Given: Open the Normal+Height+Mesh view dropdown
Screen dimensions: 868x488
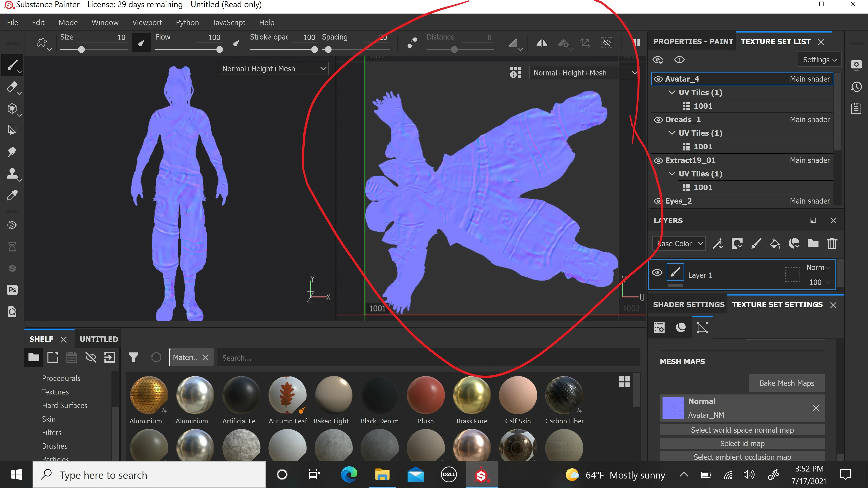Looking at the screenshot, I should 273,68.
